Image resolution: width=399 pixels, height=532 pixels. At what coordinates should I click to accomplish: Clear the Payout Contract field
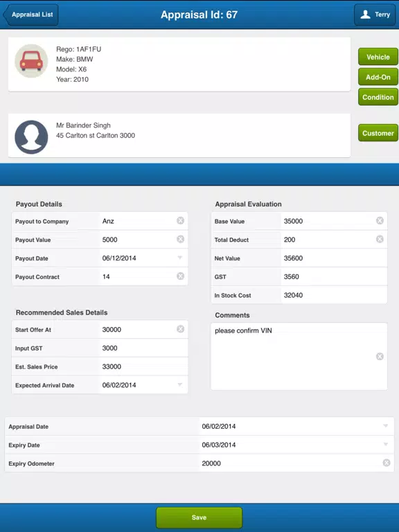181,276
